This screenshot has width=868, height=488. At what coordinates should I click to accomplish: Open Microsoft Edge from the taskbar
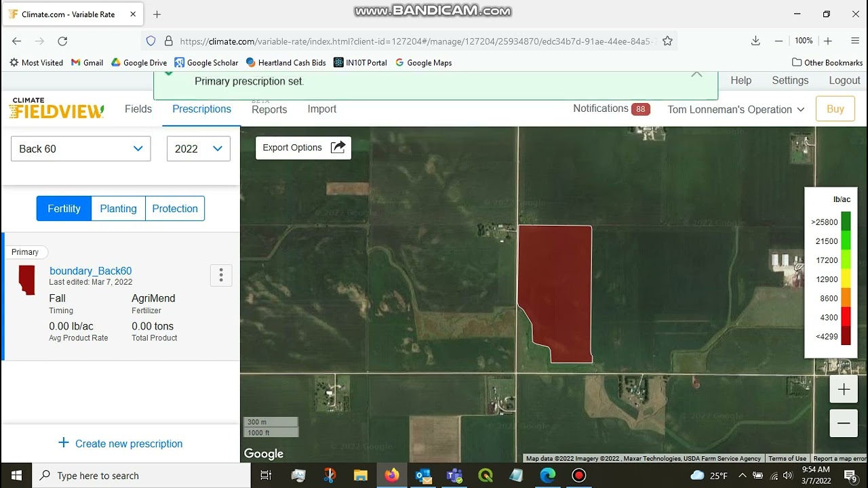click(548, 475)
